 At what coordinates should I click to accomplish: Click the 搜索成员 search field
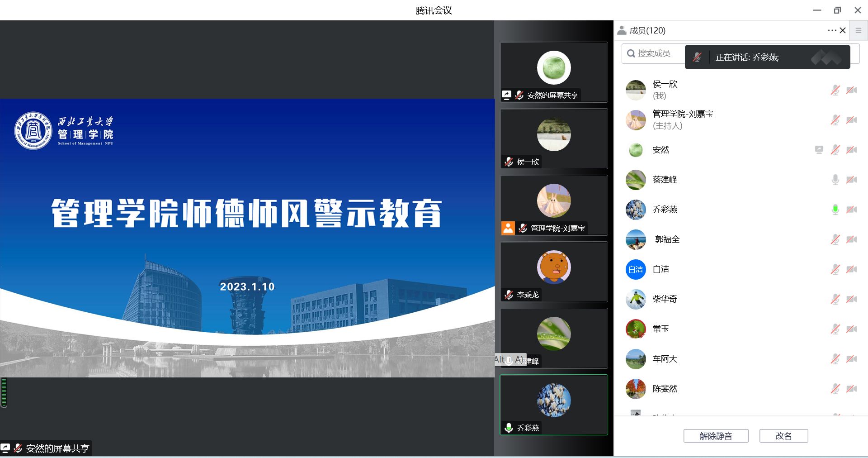654,53
